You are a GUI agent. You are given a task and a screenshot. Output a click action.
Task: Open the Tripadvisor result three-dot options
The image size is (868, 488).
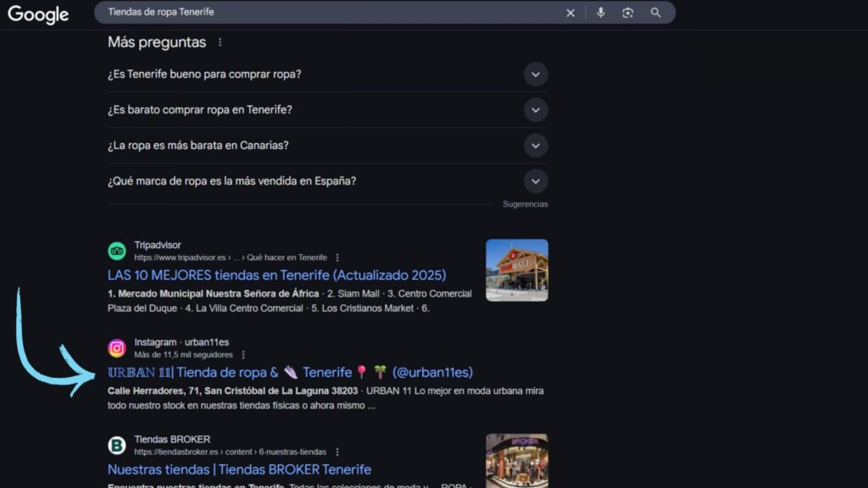[337, 258]
